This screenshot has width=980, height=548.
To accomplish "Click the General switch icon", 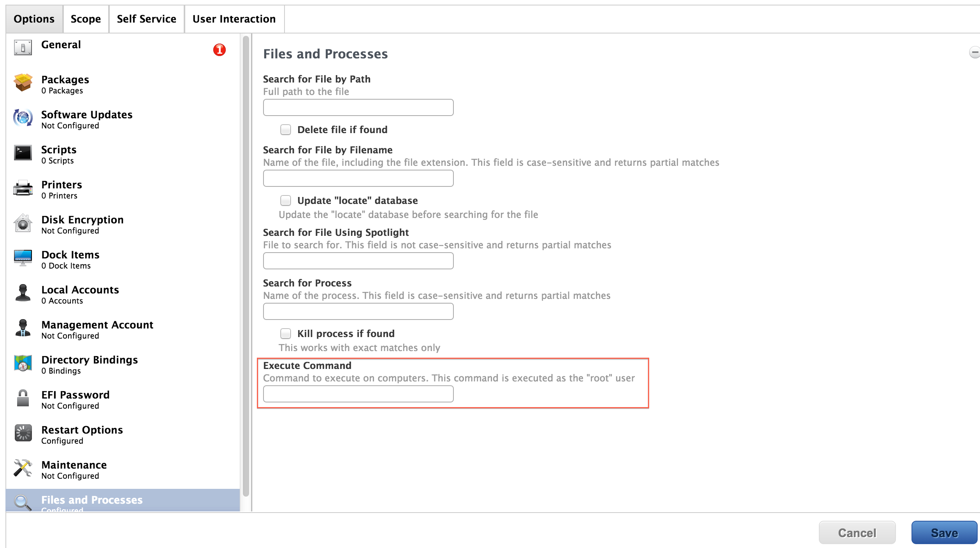I will click(x=23, y=47).
